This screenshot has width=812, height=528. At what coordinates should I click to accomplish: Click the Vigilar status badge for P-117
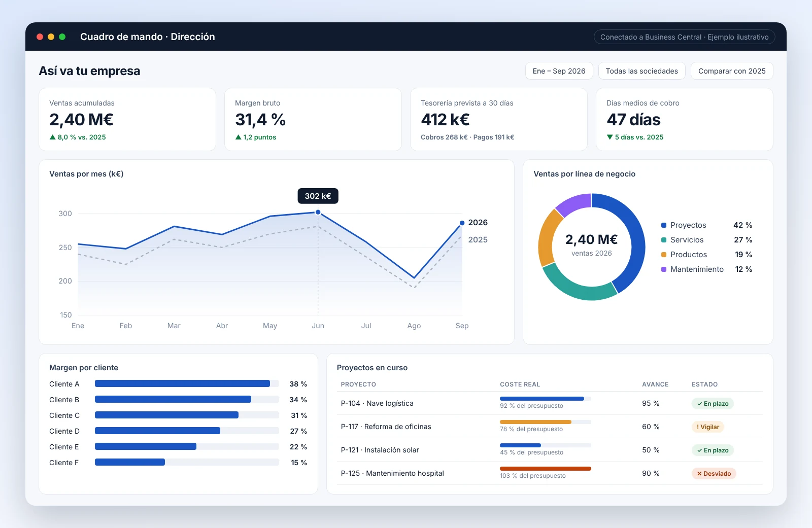point(707,427)
